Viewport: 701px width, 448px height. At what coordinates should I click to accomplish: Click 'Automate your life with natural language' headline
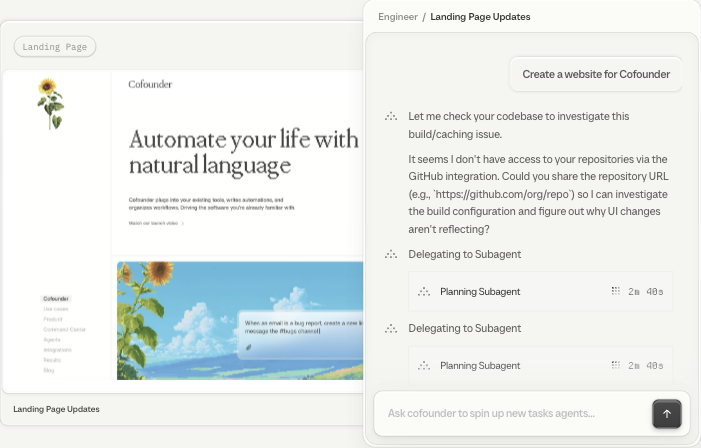[x=244, y=152]
